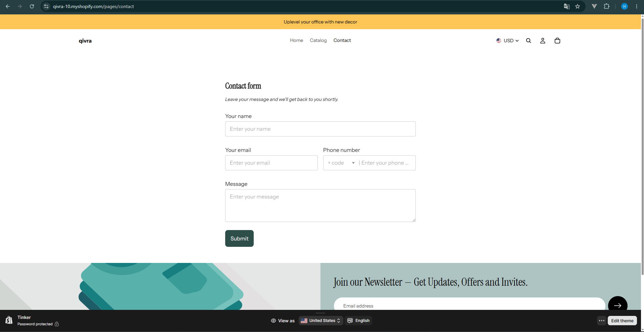The width and height of the screenshot is (644, 332).
Task: Open the browser profile avatar H
Action: point(625,6)
